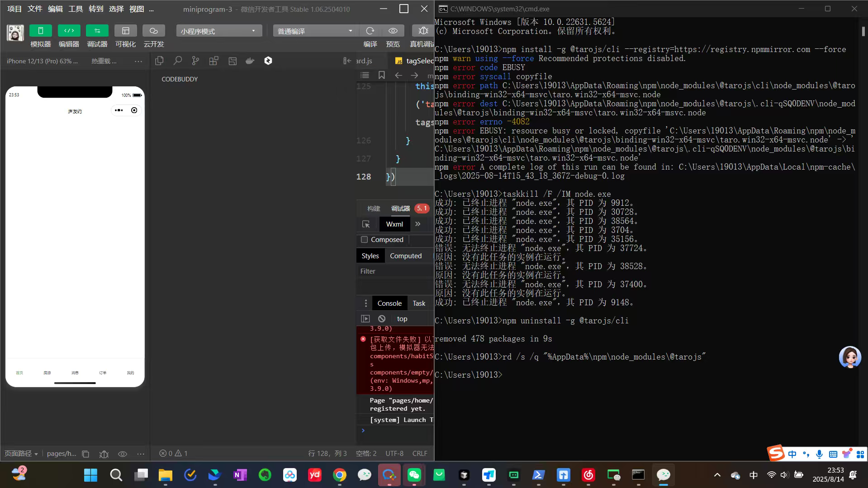Image resolution: width=868 pixels, height=488 pixels.
Task: Click the element inspector arrow icon
Action: 366,224
